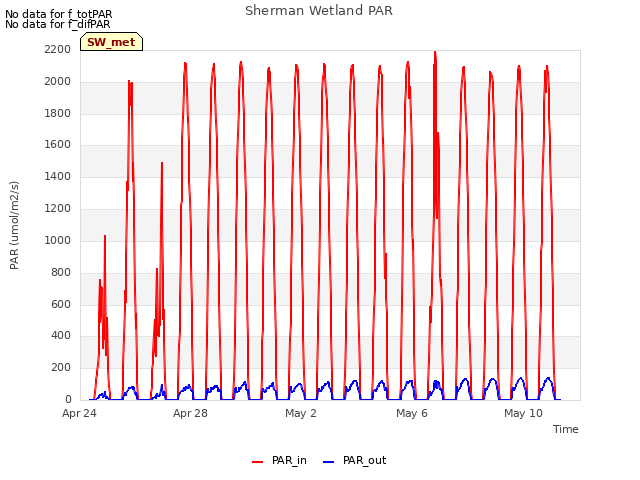Click the 800 y-axis tick label
The width and height of the screenshot is (640, 480).
pyautogui.click(x=61, y=272)
